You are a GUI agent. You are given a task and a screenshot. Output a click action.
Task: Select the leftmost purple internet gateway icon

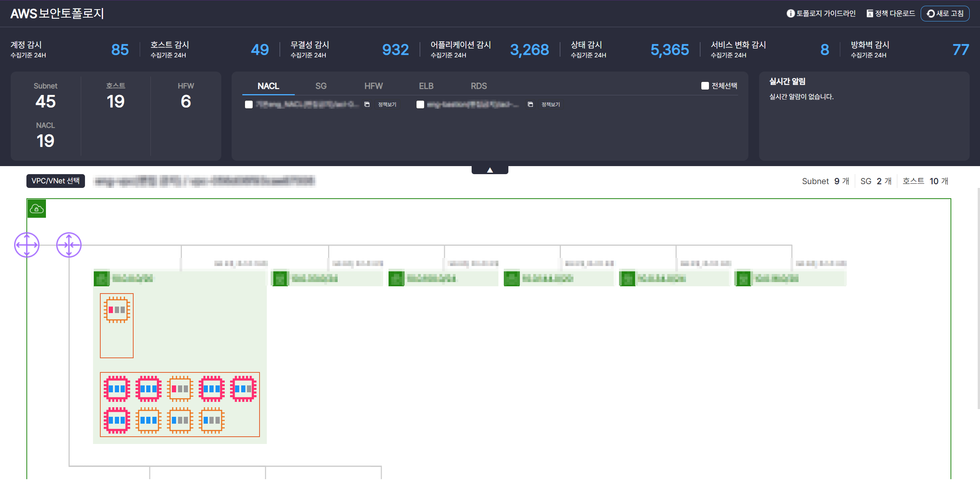click(x=27, y=245)
